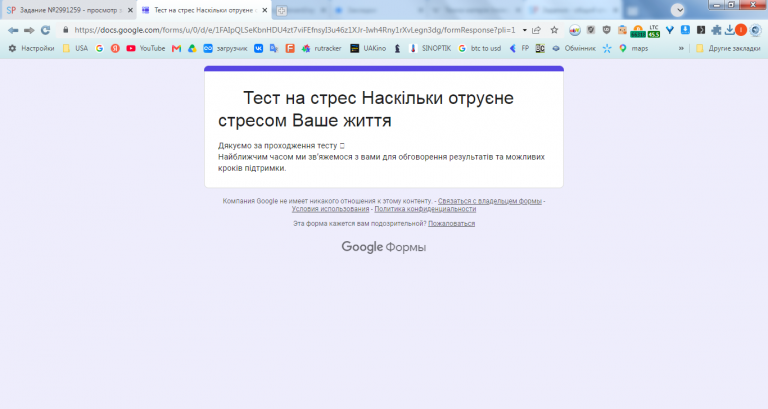This screenshot has height=409, width=768.
Task: Open the maps bookmark
Action: (x=633, y=48)
